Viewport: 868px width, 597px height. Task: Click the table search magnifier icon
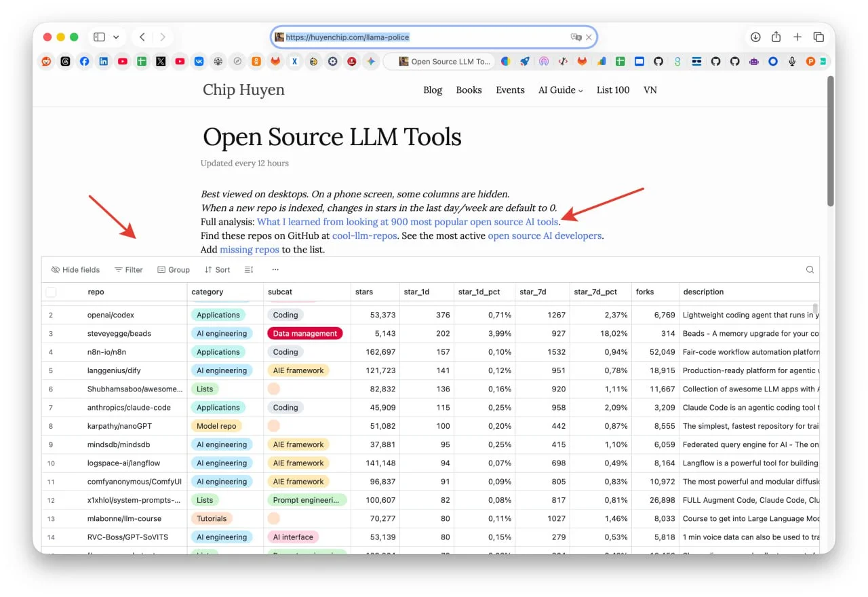point(810,270)
